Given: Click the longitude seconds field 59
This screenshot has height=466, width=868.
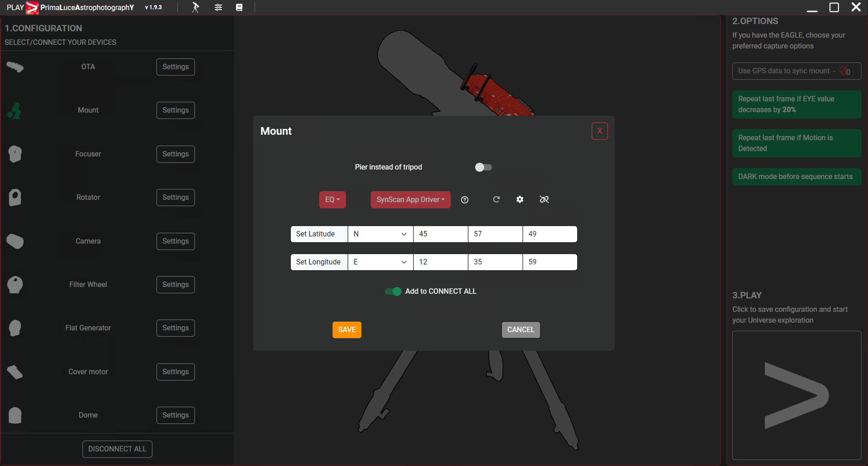Looking at the screenshot, I should tap(550, 262).
